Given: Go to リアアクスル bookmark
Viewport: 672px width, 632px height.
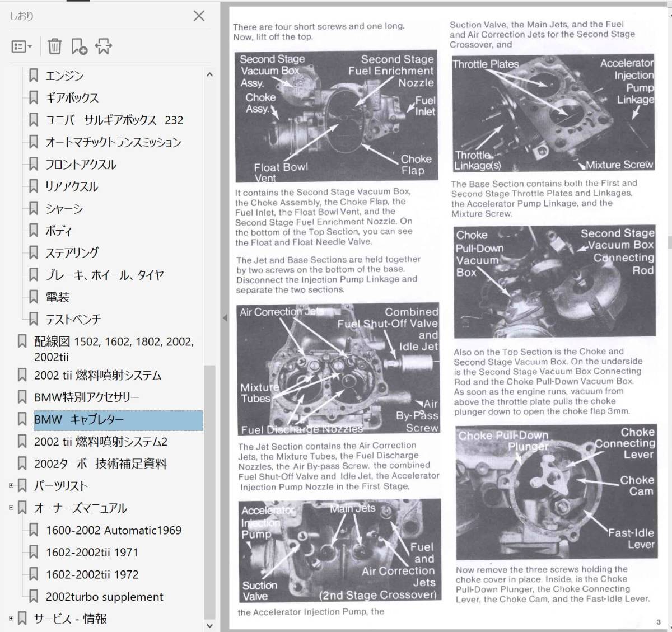Looking at the screenshot, I should pos(72,186).
